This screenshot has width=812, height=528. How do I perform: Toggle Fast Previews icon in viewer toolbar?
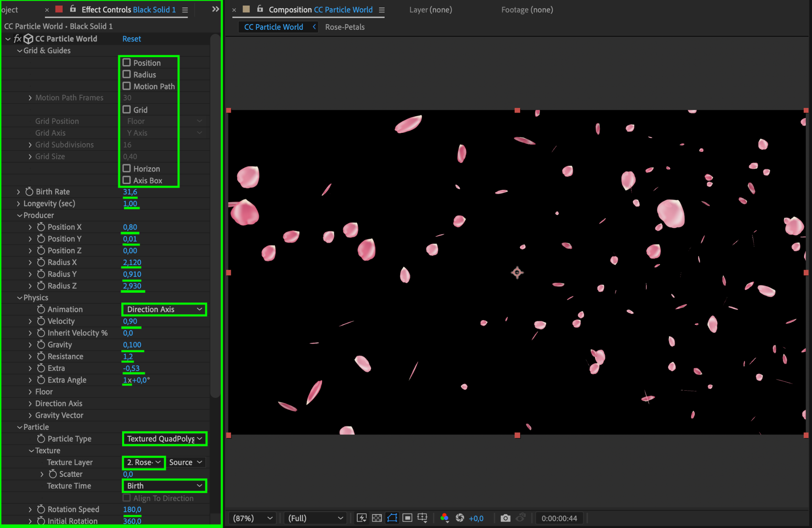tap(362, 518)
